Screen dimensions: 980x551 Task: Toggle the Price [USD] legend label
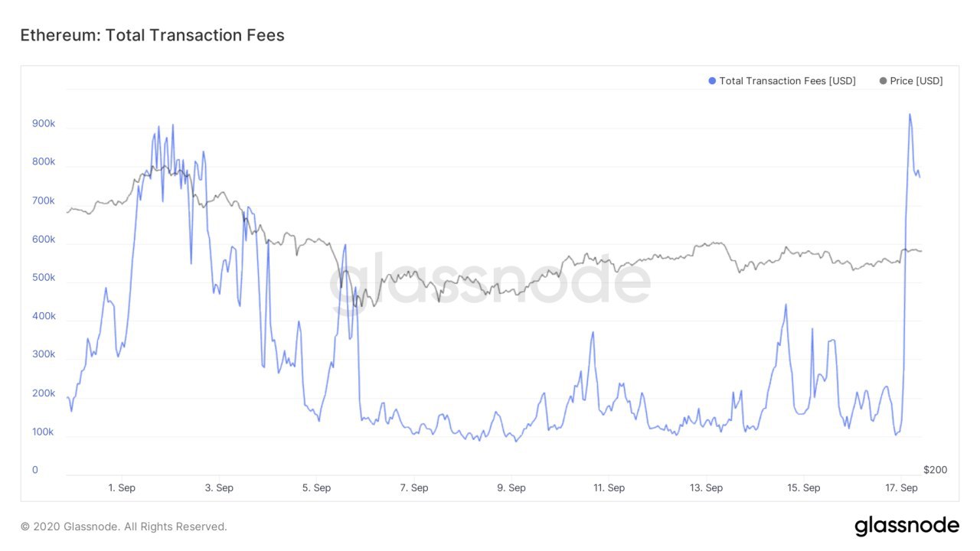pos(916,81)
